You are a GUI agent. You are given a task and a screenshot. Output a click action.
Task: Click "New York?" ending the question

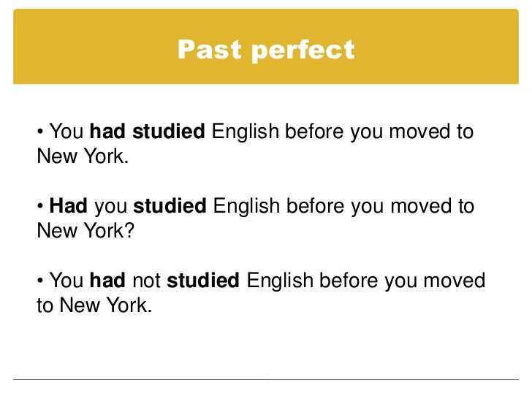pyautogui.click(x=83, y=230)
